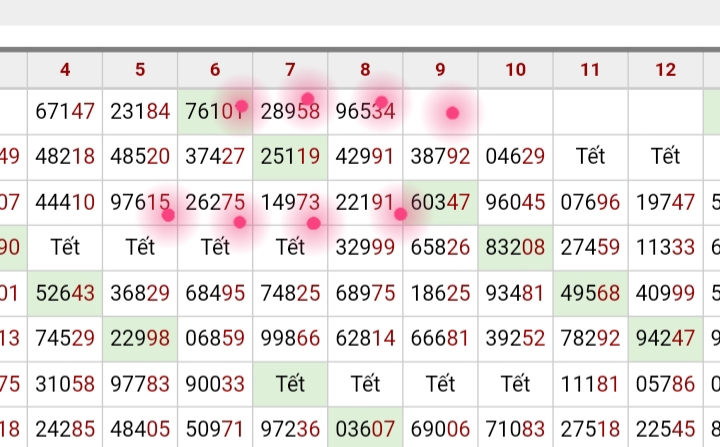Click column header 10
This screenshot has height=447, width=720.
tap(515, 69)
